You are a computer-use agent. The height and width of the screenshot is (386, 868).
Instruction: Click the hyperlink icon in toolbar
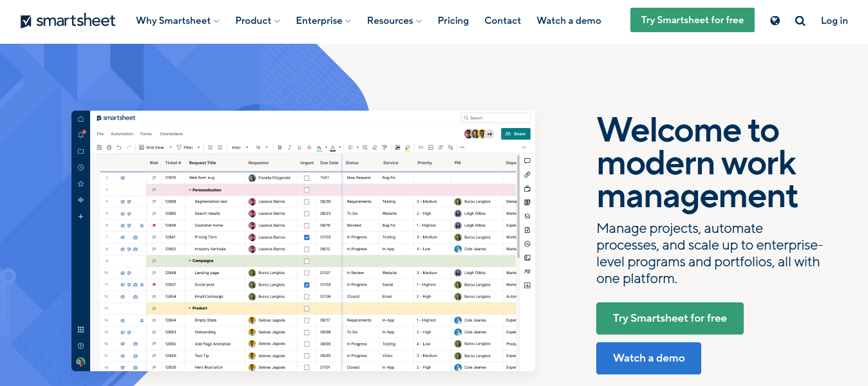420,147
